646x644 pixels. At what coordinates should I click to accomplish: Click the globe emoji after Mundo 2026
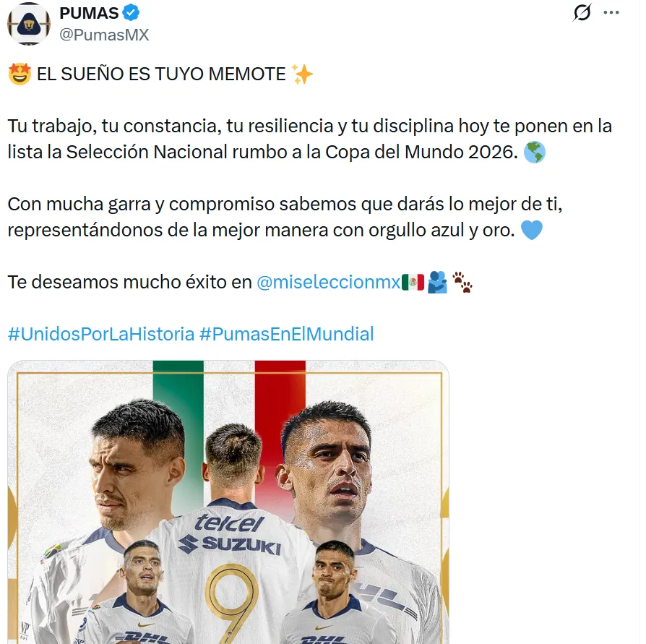coord(534,152)
